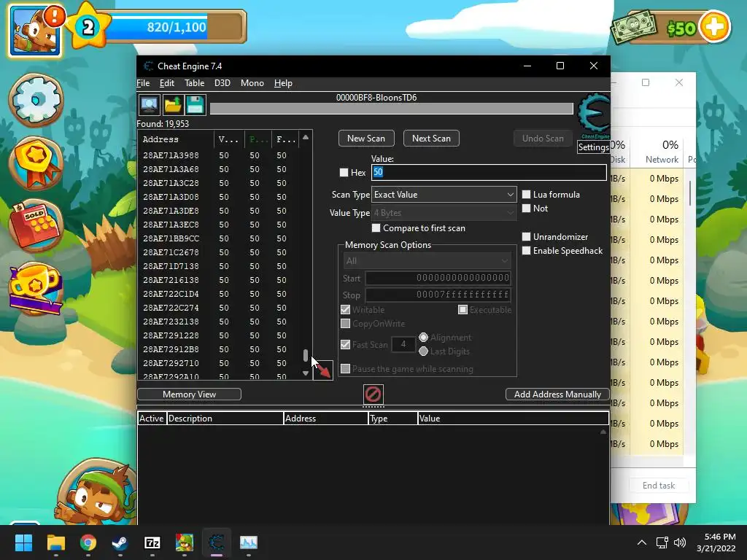The height and width of the screenshot is (560, 747).
Task: Open Memory View
Action: pyautogui.click(x=189, y=394)
